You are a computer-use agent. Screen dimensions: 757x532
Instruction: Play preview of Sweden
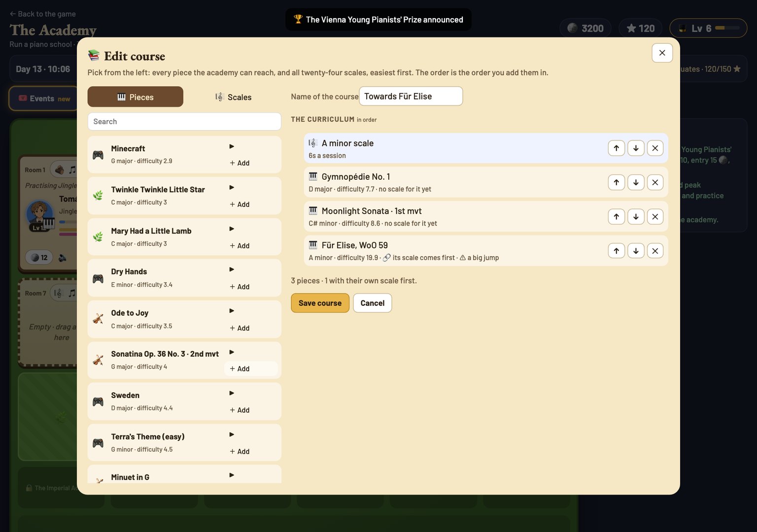[232, 393]
